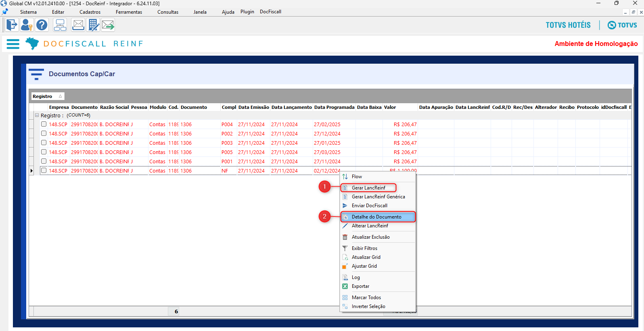The image size is (644, 331).
Task: Open the Editar menu
Action: pyautogui.click(x=58, y=12)
